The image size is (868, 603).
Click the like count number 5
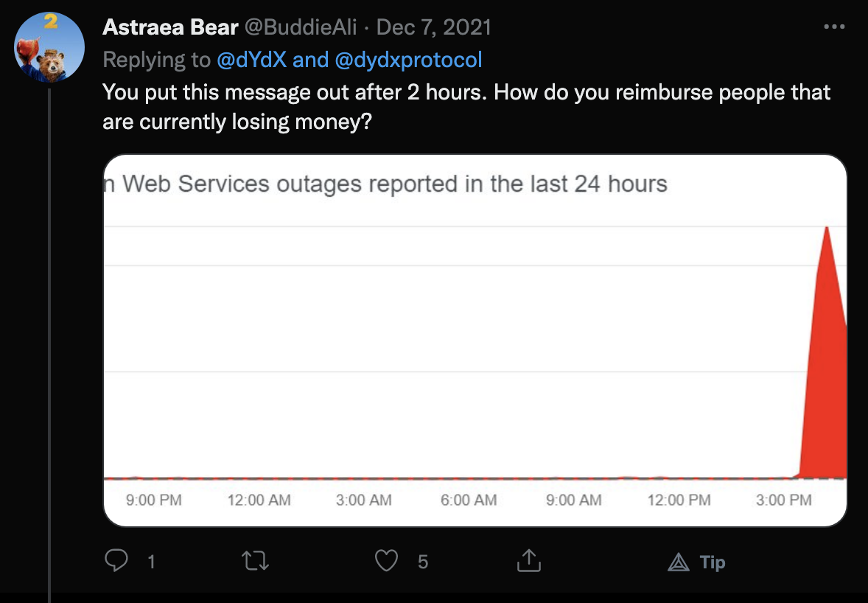(422, 562)
